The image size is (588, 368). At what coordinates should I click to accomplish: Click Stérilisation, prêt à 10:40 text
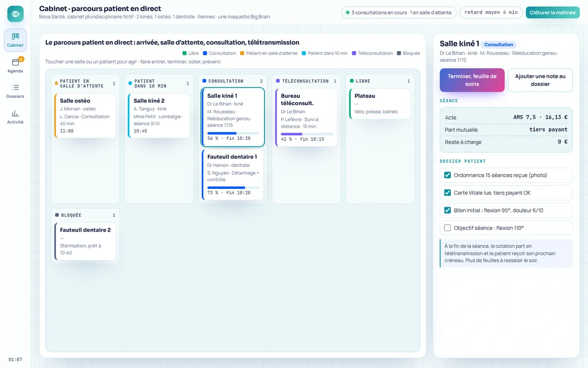pos(80,249)
